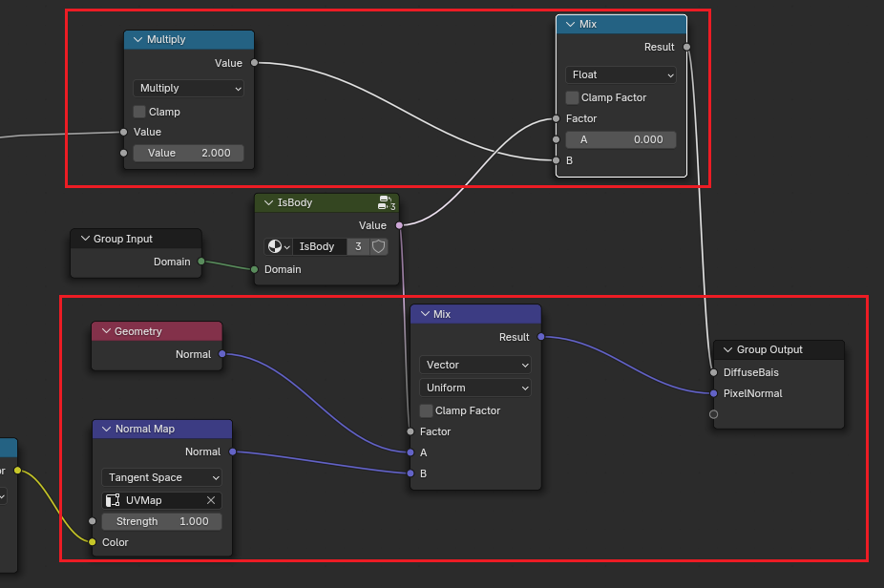Image resolution: width=884 pixels, height=588 pixels.
Task: Open the Multiply operation dropdown
Action: click(188, 88)
